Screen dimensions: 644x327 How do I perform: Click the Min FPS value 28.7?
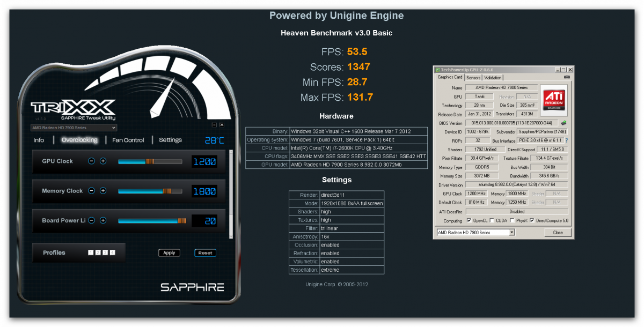pos(357,82)
